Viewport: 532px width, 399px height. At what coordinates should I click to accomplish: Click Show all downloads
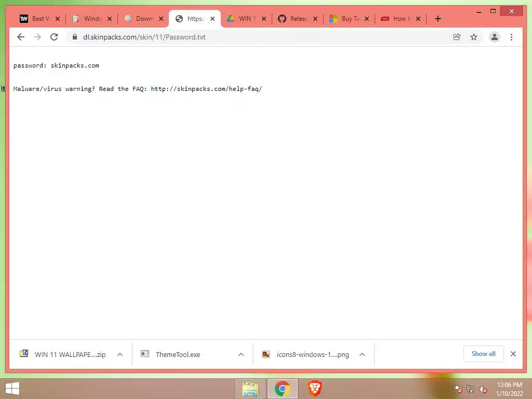(484, 354)
